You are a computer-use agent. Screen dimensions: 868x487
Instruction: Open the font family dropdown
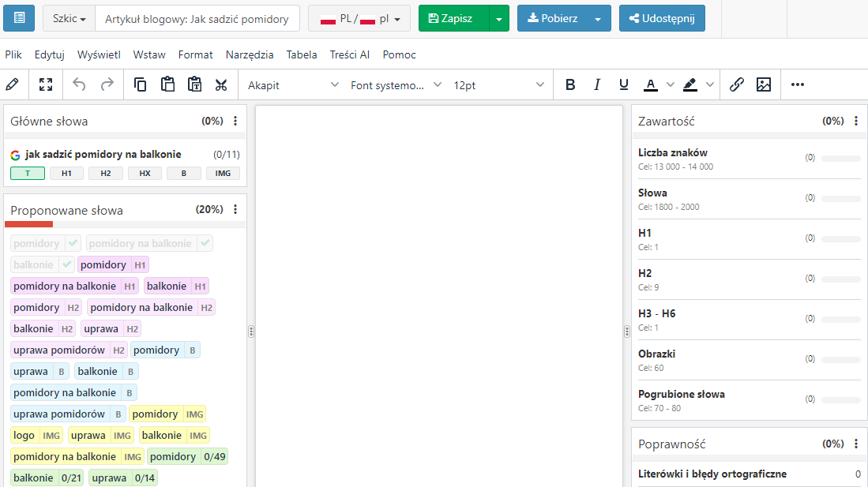pos(395,85)
